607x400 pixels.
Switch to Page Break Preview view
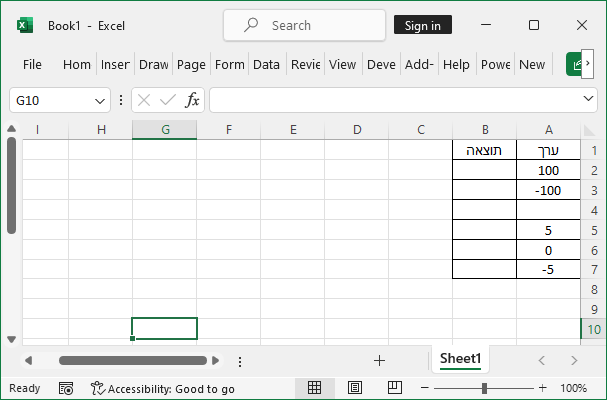point(394,388)
